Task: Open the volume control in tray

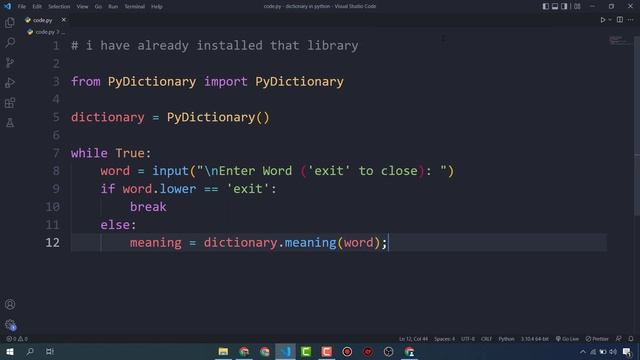Action: (x=613, y=351)
